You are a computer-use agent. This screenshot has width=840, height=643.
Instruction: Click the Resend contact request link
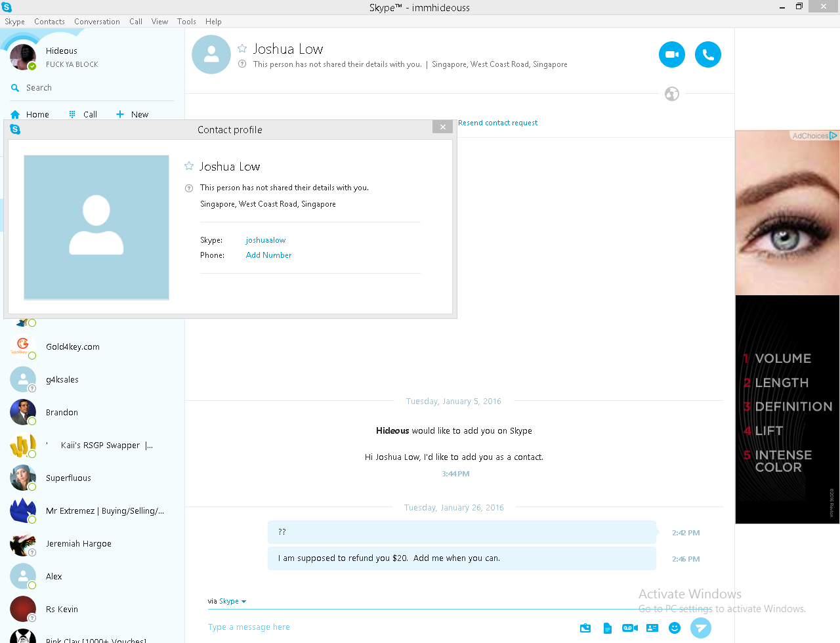497,123
